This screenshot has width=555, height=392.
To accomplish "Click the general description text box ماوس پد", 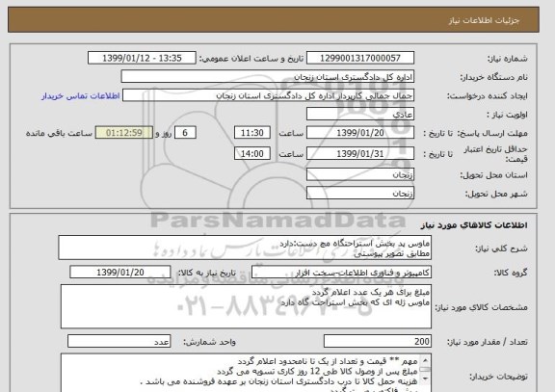I will (x=245, y=248).
